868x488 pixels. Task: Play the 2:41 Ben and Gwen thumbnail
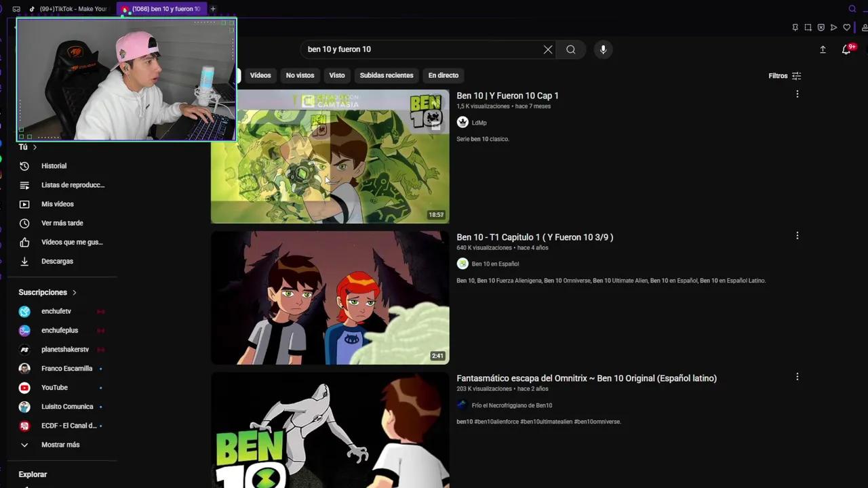330,298
